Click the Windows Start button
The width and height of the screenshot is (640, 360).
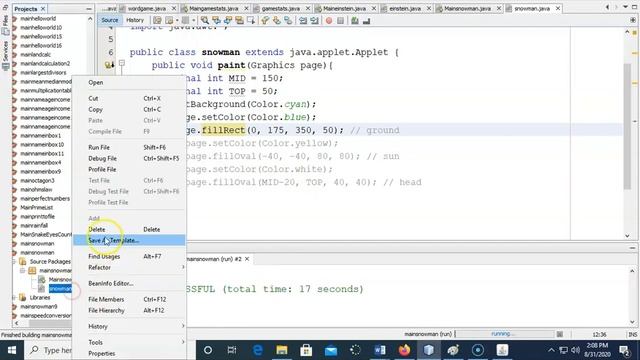12,350
